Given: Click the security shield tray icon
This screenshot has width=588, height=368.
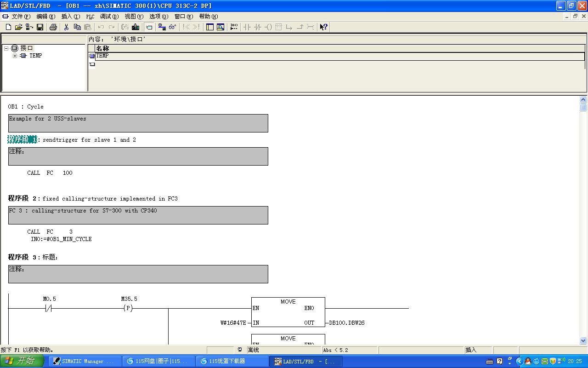Looking at the screenshot, I should tap(553, 361).
